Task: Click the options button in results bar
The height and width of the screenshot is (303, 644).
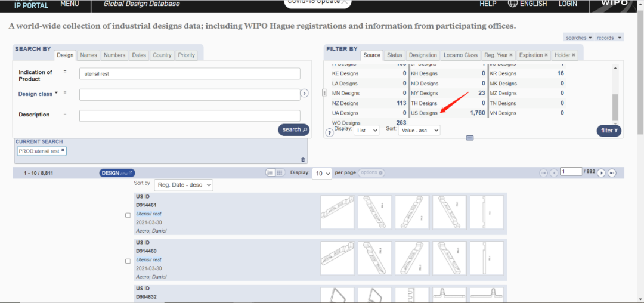Action: (371, 172)
